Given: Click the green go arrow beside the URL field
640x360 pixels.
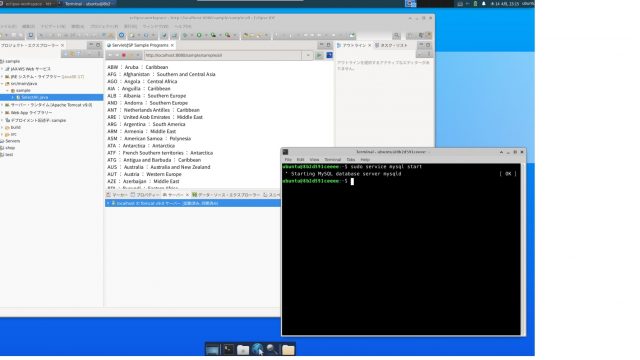Looking at the screenshot, I should (319, 55).
